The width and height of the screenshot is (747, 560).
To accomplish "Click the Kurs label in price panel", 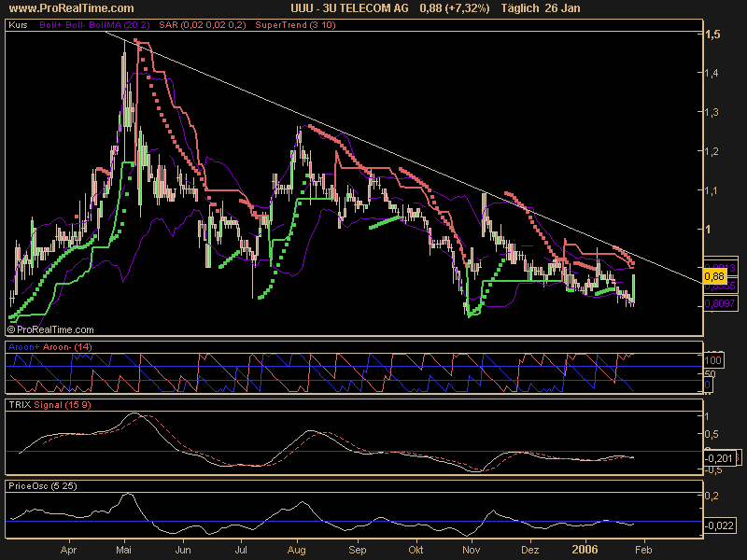I will (18, 25).
